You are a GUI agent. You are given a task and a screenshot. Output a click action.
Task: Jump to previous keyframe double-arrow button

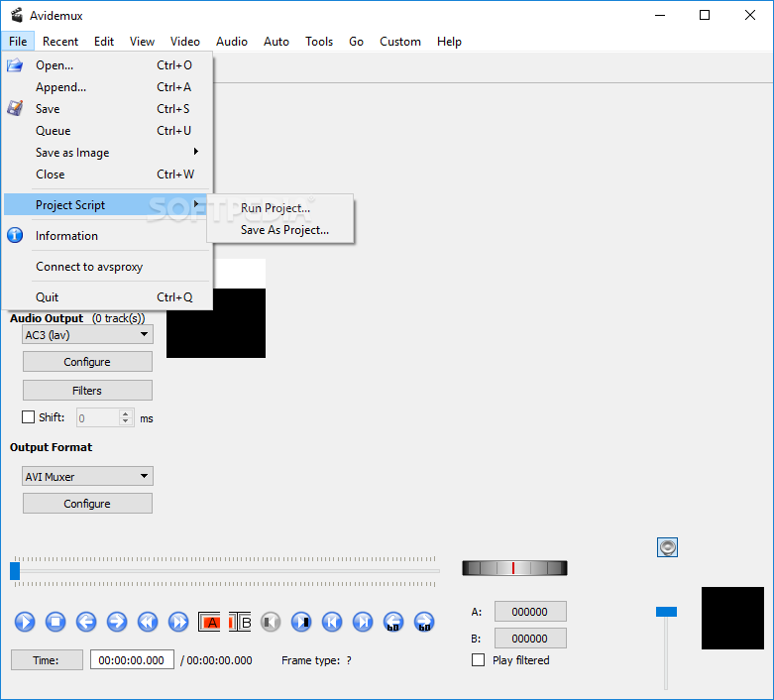148,622
